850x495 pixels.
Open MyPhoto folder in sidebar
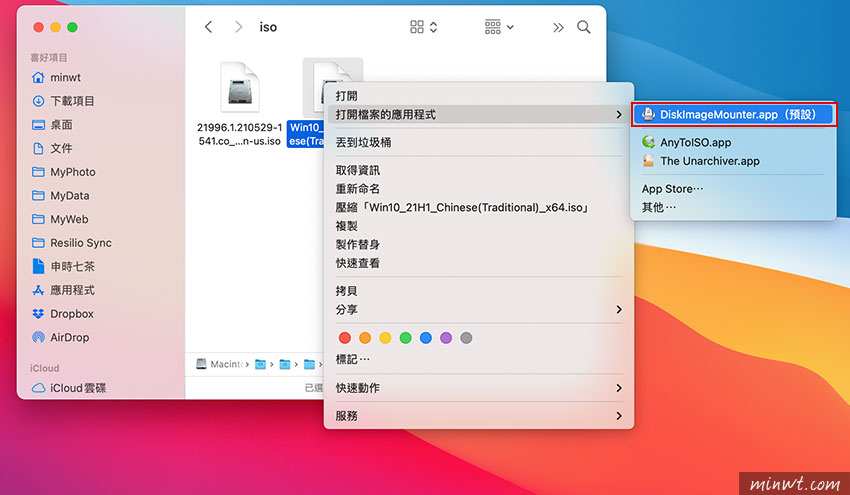coord(63,172)
